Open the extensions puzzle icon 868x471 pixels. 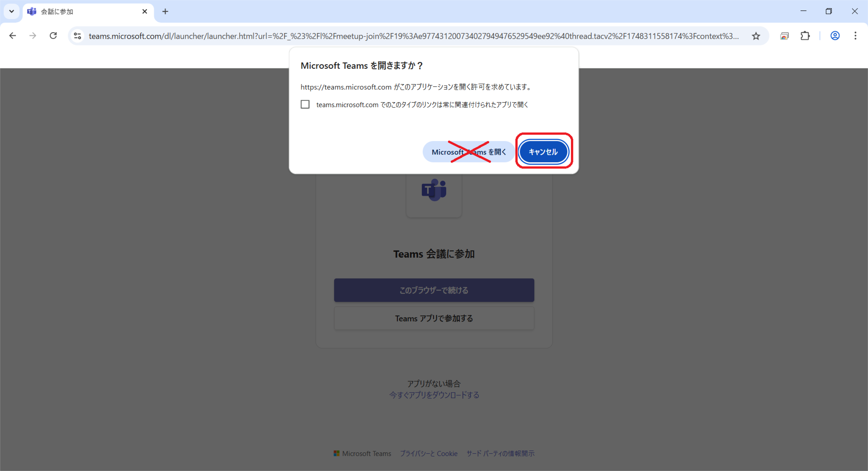pyautogui.click(x=805, y=36)
